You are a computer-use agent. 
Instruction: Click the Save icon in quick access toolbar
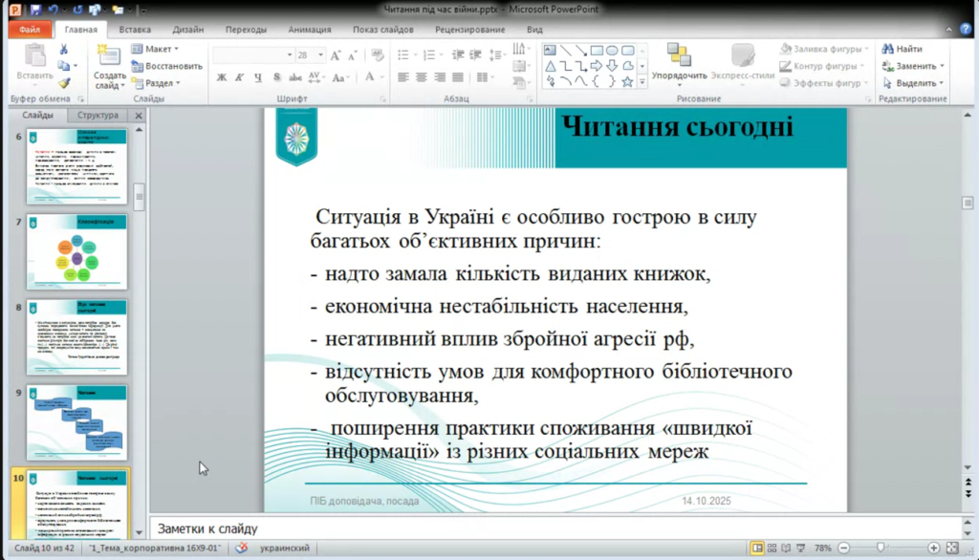35,10
